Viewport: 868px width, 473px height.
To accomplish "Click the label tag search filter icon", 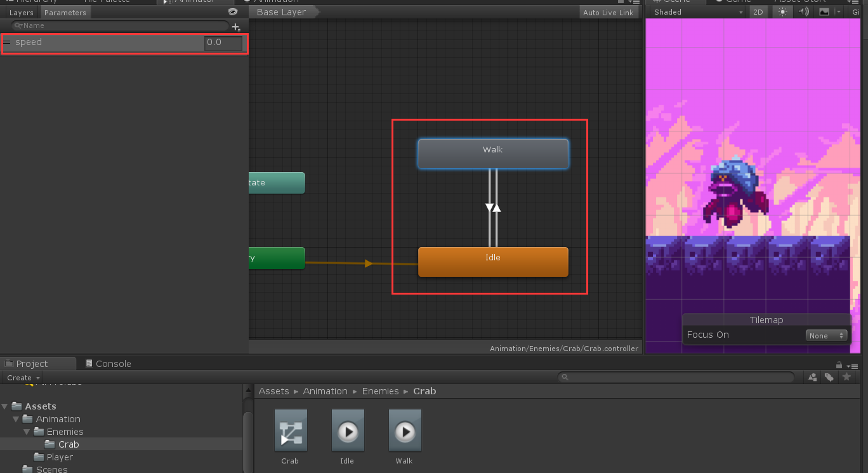I will [829, 377].
